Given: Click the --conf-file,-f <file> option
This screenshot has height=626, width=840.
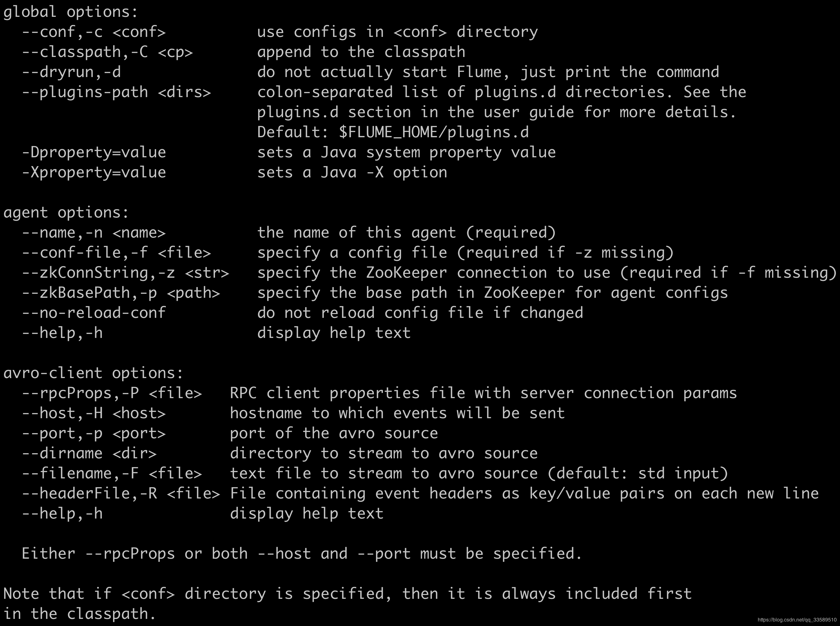Looking at the screenshot, I should tap(116, 252).
